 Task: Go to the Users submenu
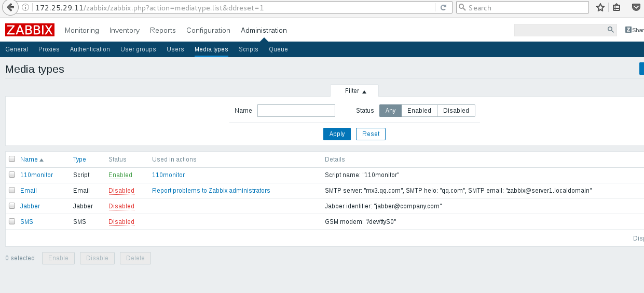click(175, 49)
